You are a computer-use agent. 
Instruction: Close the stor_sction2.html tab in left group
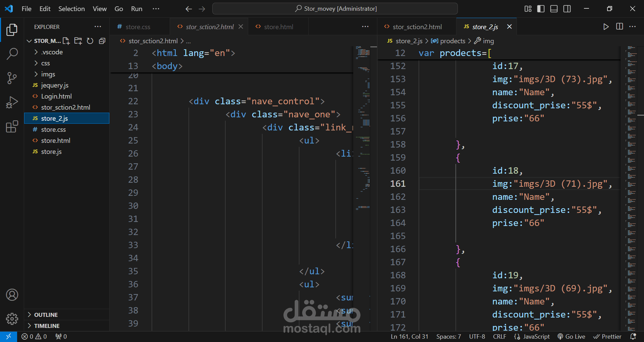240,26
